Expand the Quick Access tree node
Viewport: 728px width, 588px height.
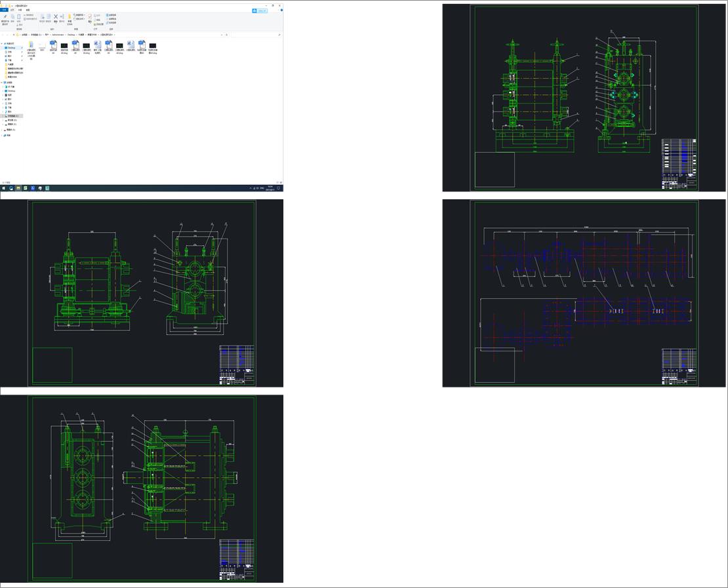(2, 44)
